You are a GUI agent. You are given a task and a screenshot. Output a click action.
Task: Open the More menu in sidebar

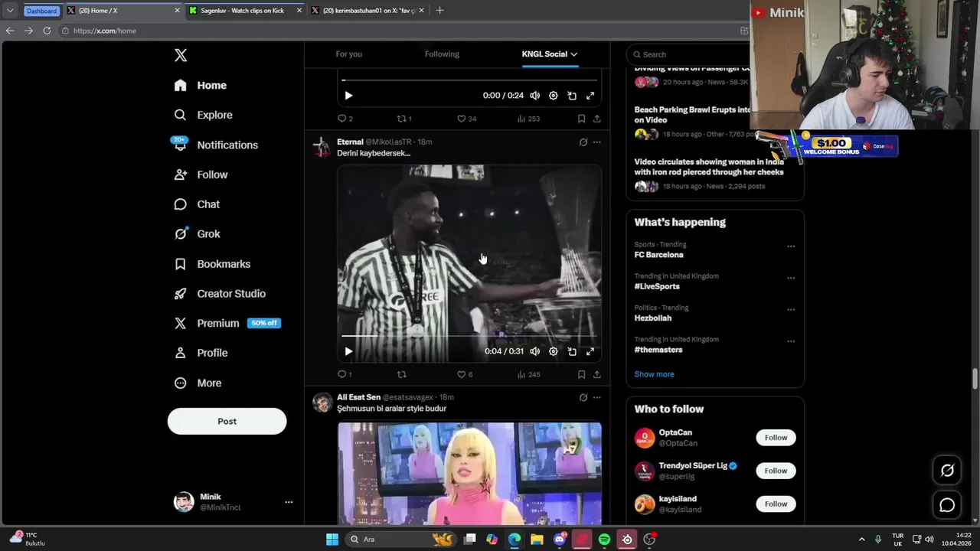pos(198,383)
